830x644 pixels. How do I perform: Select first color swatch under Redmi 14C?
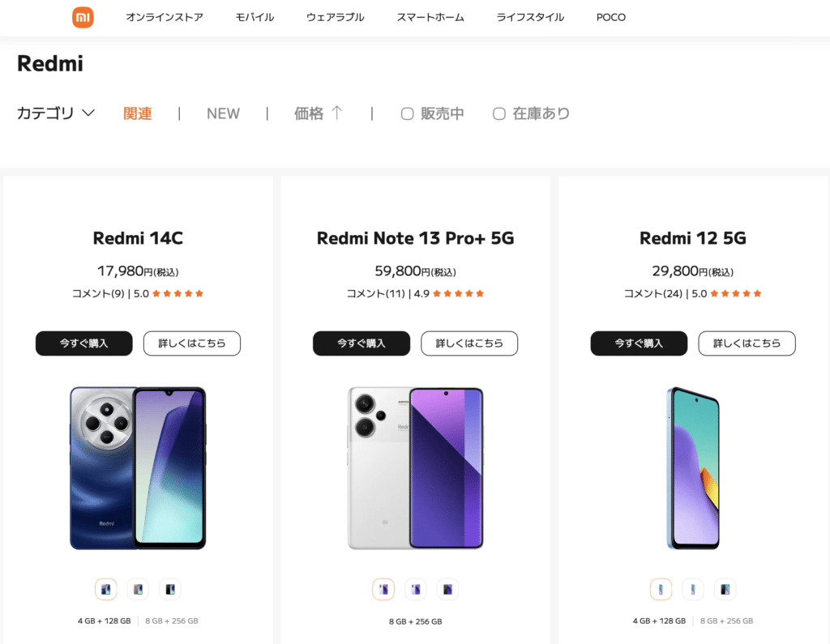click(x=106, y=589)
